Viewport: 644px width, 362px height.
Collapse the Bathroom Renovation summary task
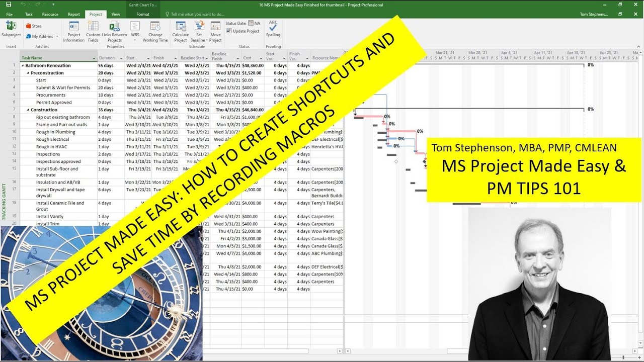22,65
